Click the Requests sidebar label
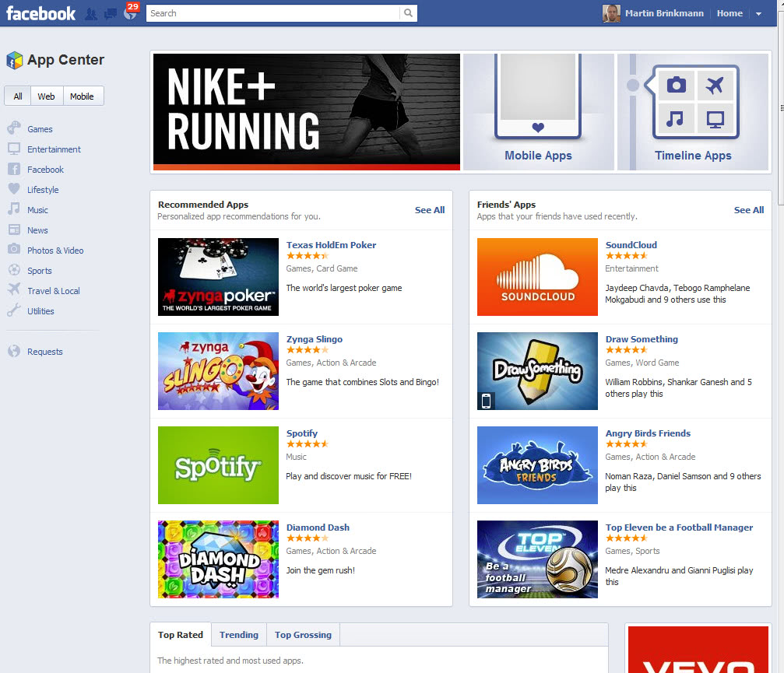The image size is (784, 673). [45, 352]
